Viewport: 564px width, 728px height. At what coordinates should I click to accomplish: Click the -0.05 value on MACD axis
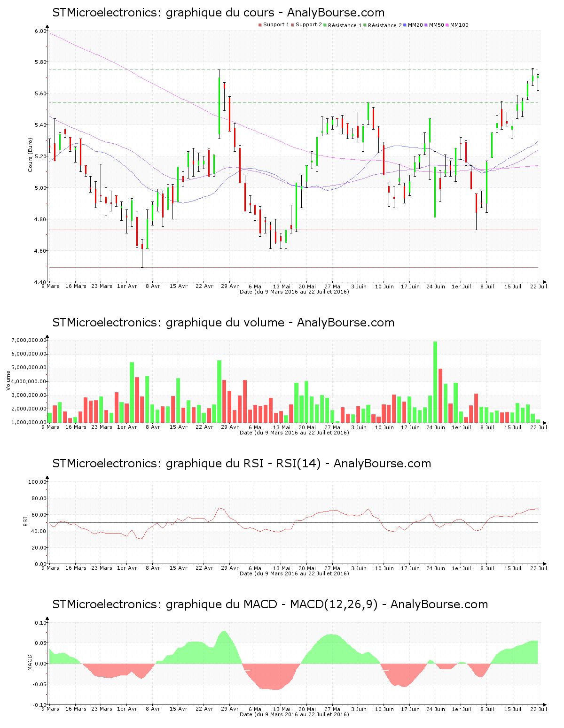point(39,684)
